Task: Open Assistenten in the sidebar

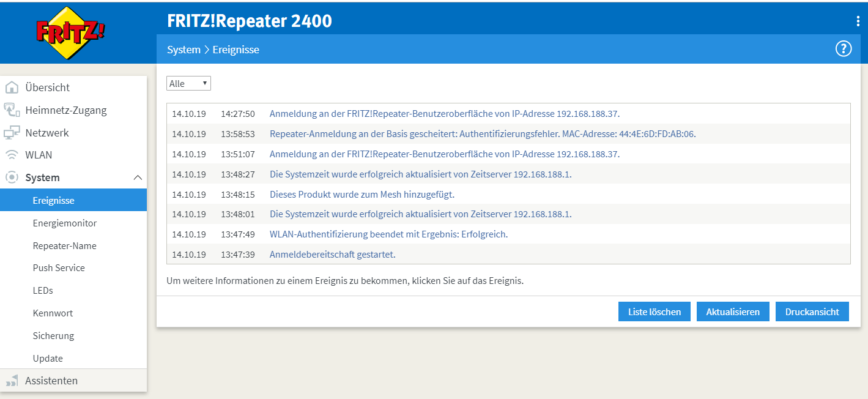Action: click(x=51, y=381)
